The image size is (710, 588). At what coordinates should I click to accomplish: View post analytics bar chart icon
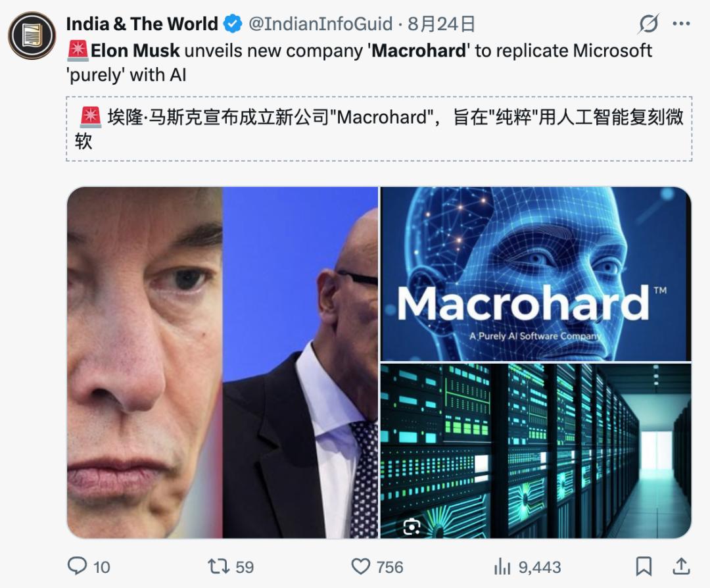[x=502, y=567]
